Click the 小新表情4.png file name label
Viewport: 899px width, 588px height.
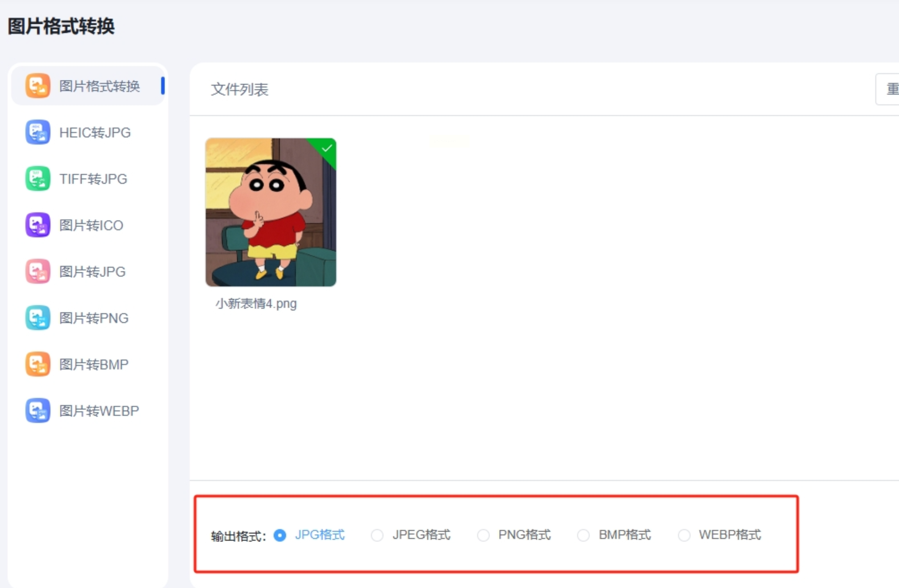tap(256, 304)
